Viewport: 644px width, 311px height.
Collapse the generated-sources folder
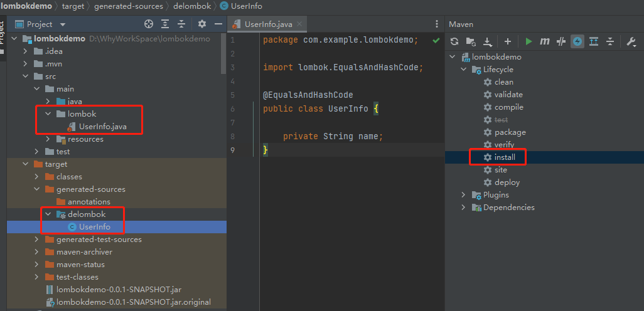click(x=36, y=189)
